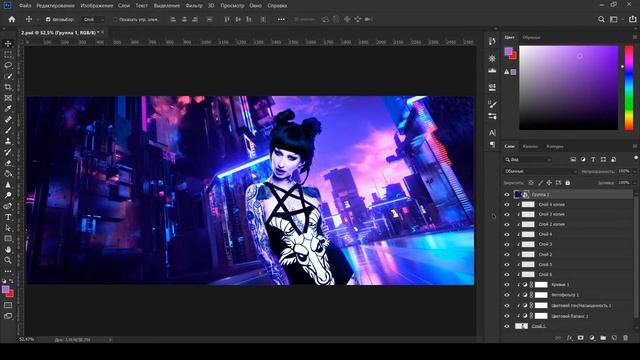The image size is (640, 360).
Task: Open the Файл menu
Action: click(25, 6)
